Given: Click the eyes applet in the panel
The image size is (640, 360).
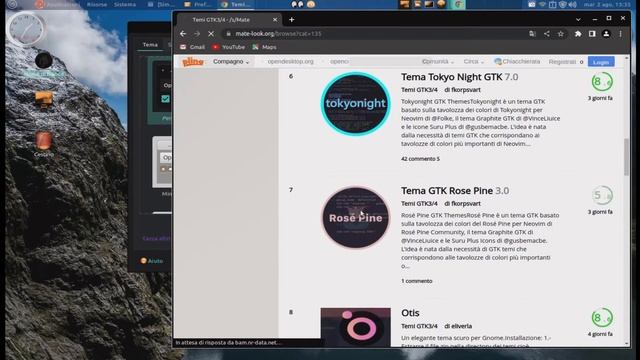Looking at the screenshot, I should point(297,4).
